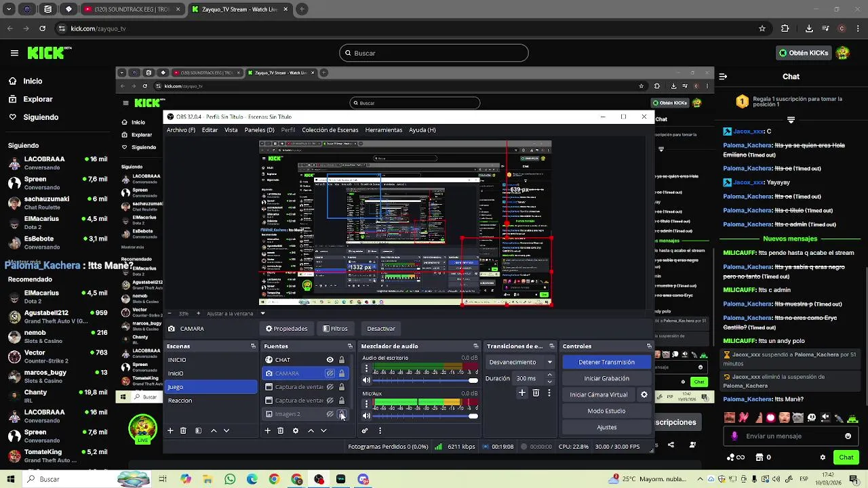Click the Obtén KICKs button
Image resolution: width=868 pixels, height=488 pixels.
804,53
